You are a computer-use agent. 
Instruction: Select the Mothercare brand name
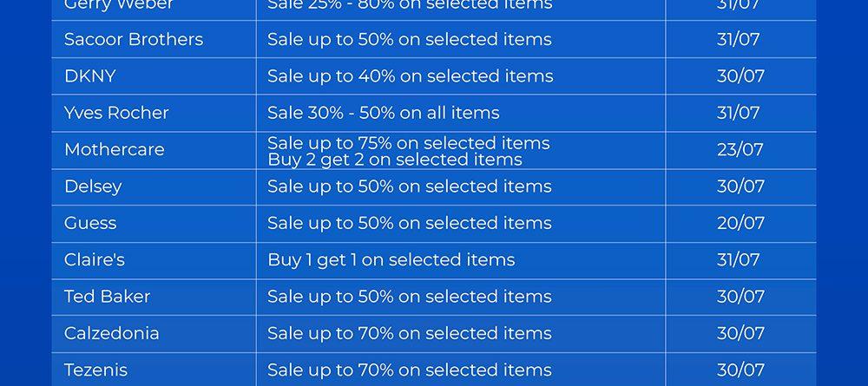pyautogui.click(x=114, y=150)
